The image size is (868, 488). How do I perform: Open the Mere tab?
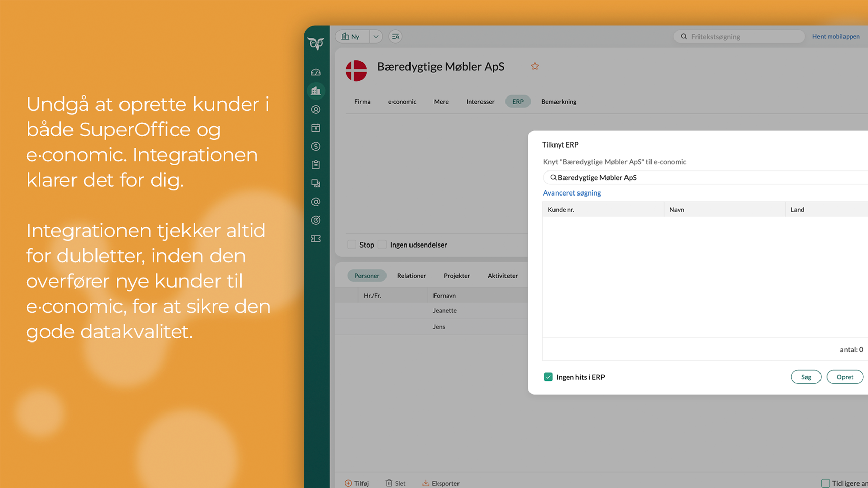tap(441, 102)
